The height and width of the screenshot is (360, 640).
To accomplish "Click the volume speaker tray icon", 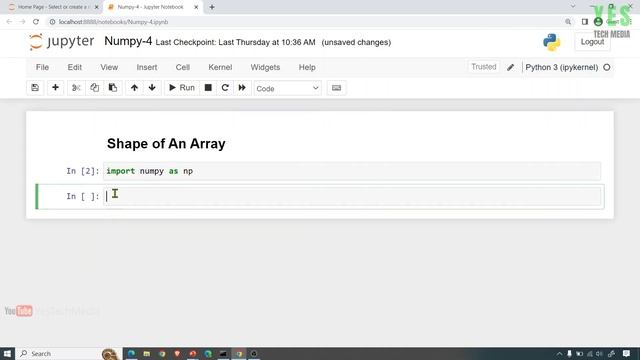I will tap(599, 353).
